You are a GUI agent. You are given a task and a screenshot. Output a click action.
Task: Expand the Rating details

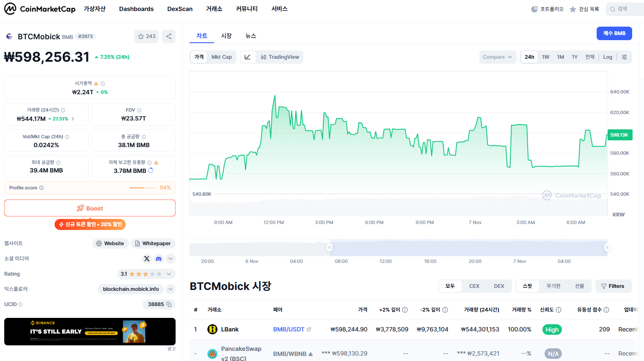point(169,274)
